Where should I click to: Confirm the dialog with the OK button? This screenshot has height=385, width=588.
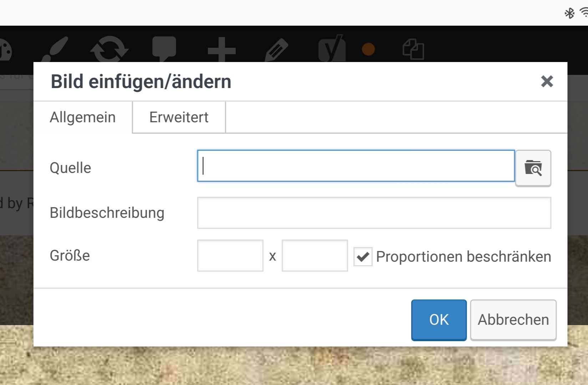tap(439, 320)
